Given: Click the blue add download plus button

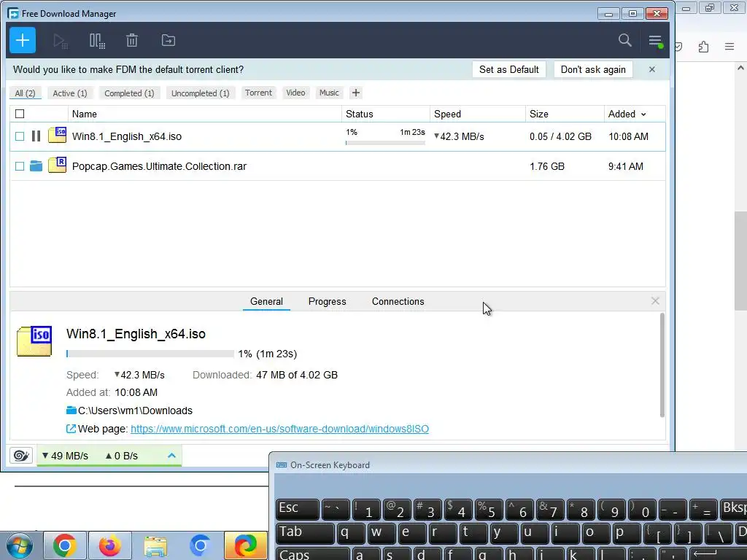Looking at the screenshot, I should click(23, 41).
